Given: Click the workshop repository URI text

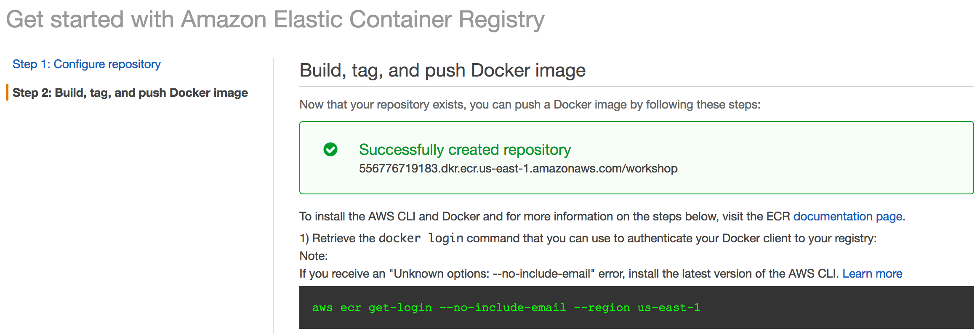Looking at the screenshot, I should tap(518, 169).
